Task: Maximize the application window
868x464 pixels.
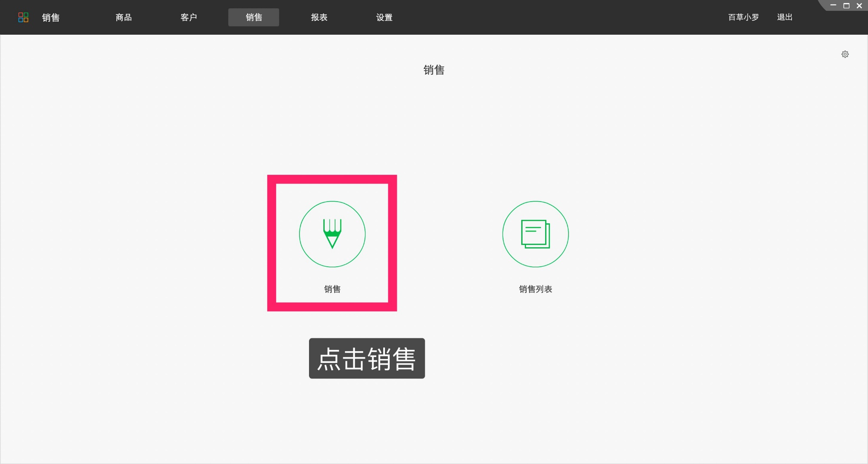Action: pyautogui.click(x=845, y=6)
